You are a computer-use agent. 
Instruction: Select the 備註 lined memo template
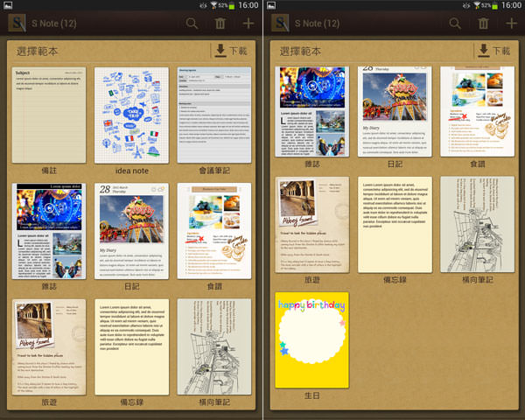(49, 115)
